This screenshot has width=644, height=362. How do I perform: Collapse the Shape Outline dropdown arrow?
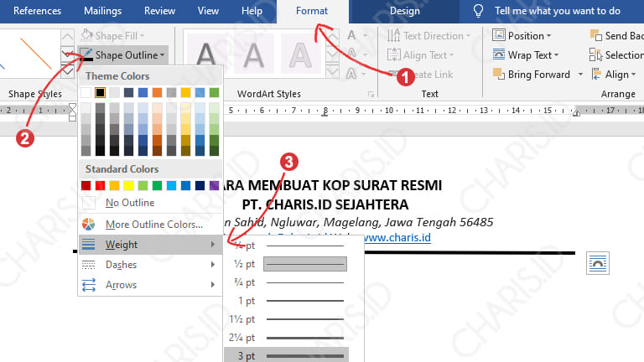click(x=162, y=55)
